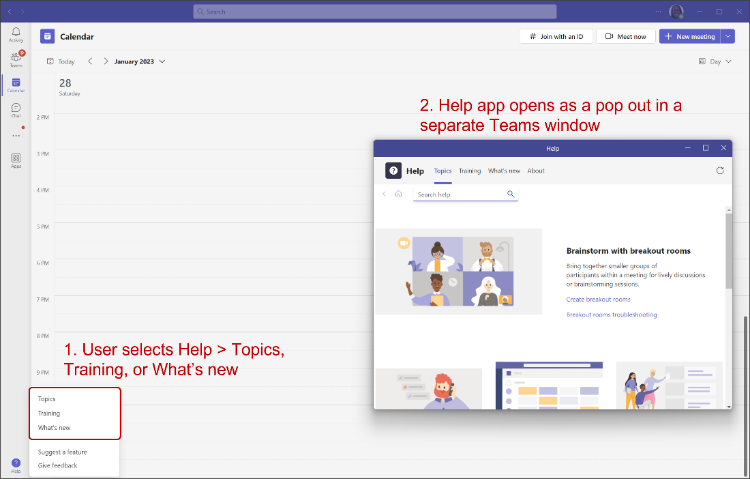
Task: Click the Calendar app icon in header
Action: [47, 36]
